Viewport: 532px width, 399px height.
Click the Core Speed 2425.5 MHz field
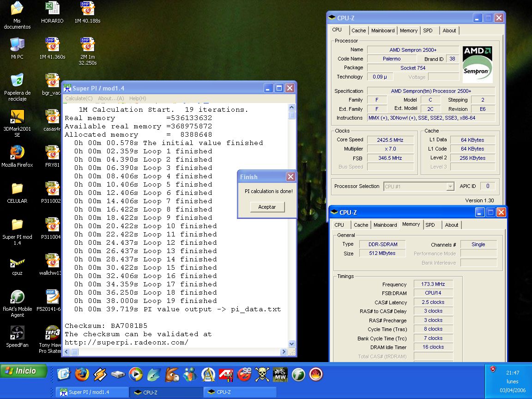[390, 140]
